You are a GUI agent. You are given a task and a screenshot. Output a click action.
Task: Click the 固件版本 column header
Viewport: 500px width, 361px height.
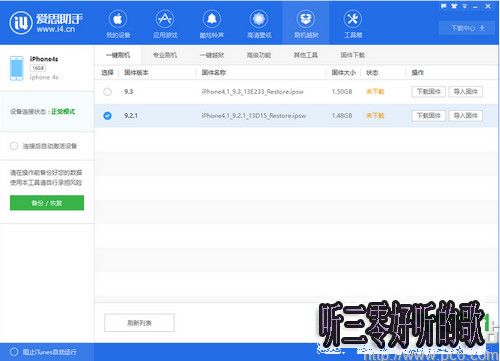pos(136,72)
